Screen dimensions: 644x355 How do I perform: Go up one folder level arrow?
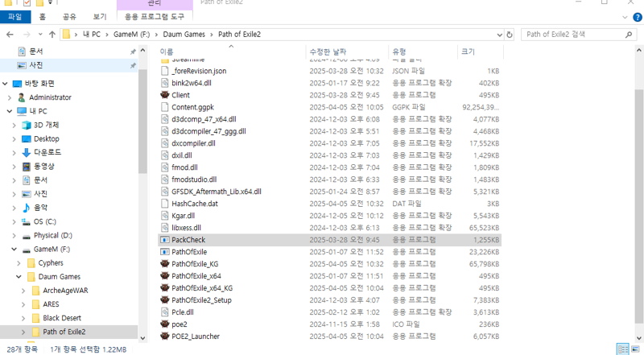52,35
